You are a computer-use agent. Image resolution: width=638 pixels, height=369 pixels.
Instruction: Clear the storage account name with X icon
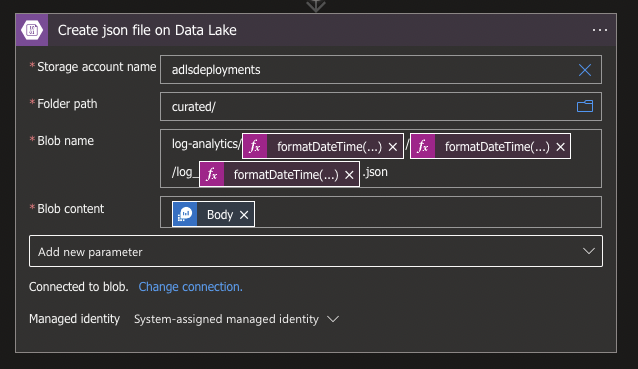585,70
